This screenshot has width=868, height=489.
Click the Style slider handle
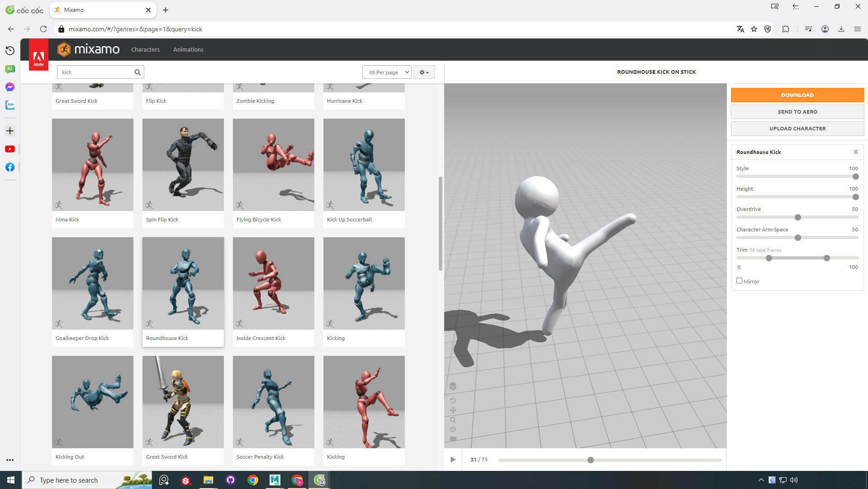(x=855, y=177)
